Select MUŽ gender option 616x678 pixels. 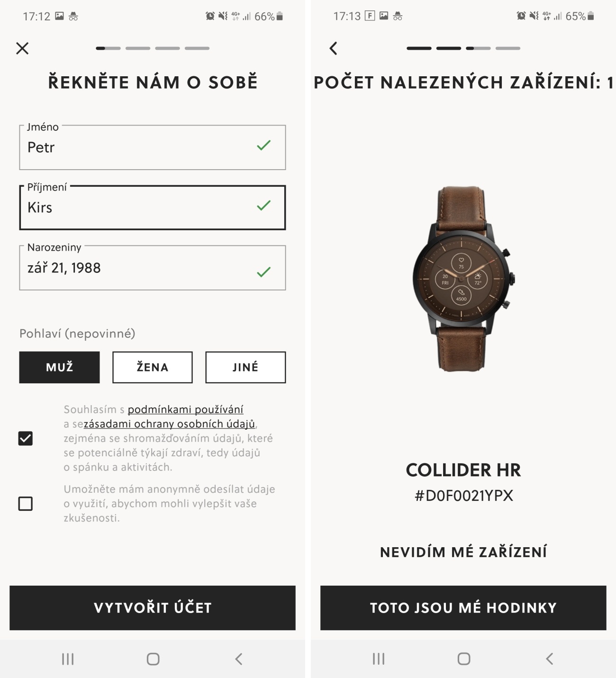60,367
